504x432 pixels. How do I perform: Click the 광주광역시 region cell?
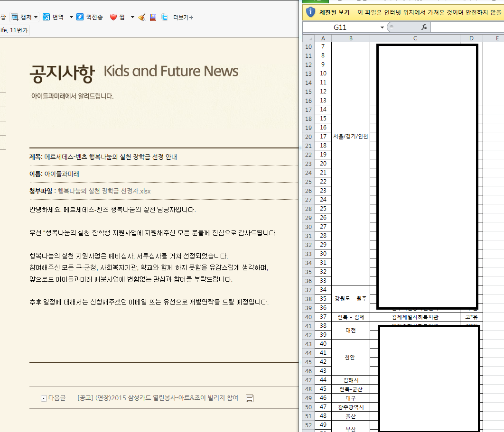(x=351, y=407)
